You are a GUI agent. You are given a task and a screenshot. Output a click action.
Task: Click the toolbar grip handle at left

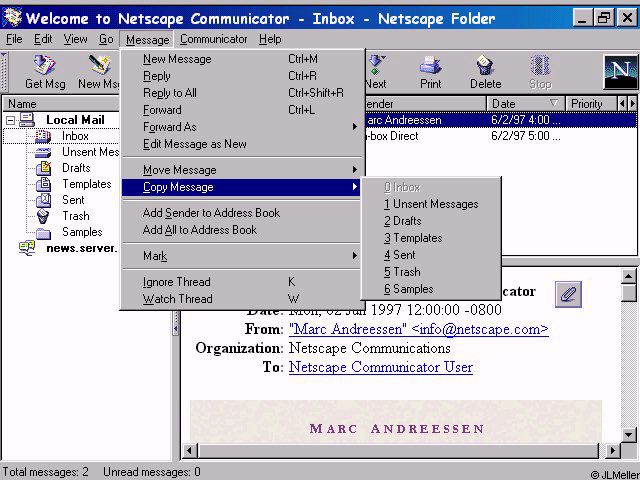pos(4,72)
